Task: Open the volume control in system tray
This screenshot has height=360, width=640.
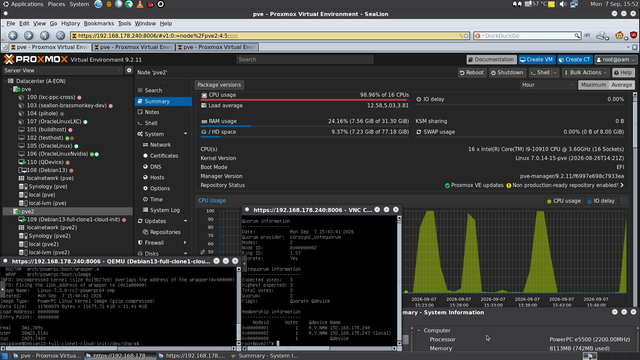Action: click(563, 4)
